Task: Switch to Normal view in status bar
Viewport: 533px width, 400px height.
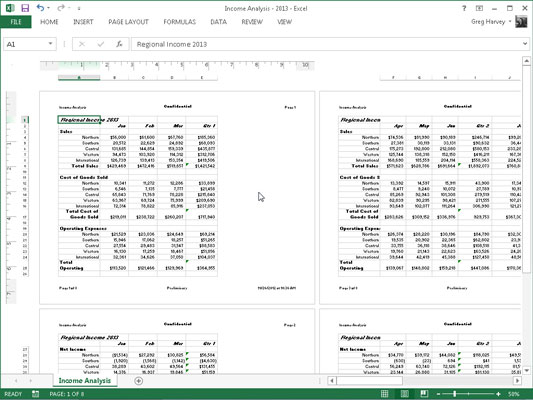Action: click(x=384, y=394)
